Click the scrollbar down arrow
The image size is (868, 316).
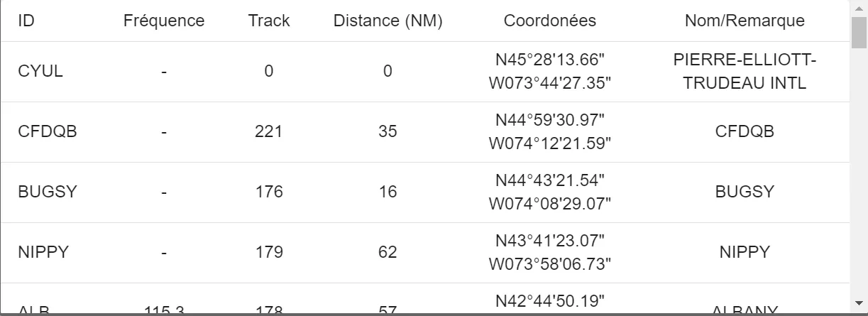tap(859, 300)
